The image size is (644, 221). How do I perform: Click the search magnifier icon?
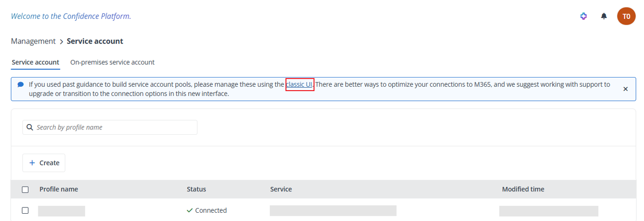[30, 127]
